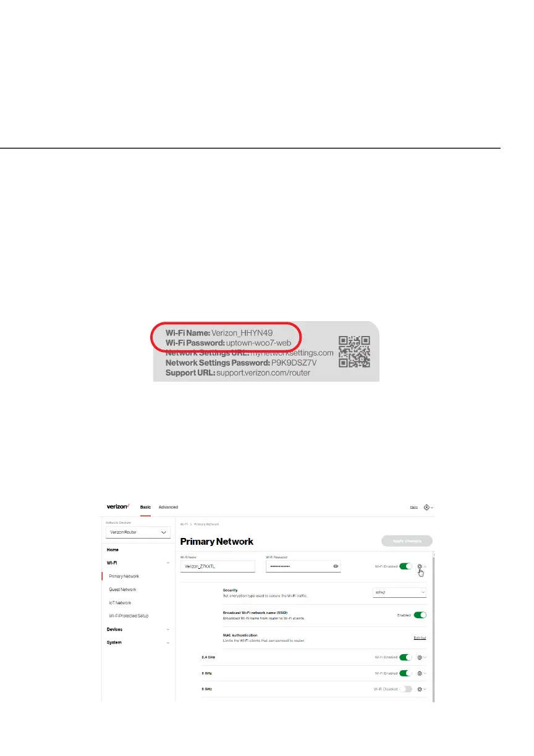The height and width of the screenshot is (756, 534).
Task: Click the Wi-Fi sidebar heading
Action: click(112, 563)
